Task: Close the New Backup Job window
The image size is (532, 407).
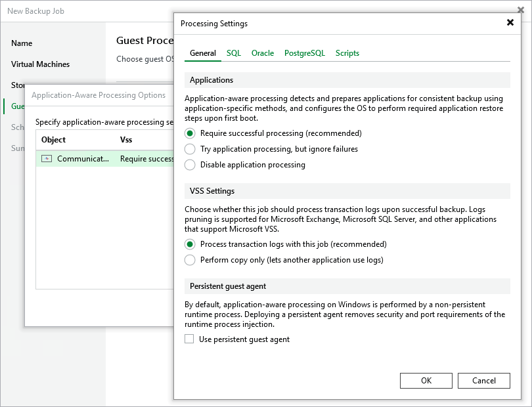Action: pyautogui.click(x=521, y=10)
